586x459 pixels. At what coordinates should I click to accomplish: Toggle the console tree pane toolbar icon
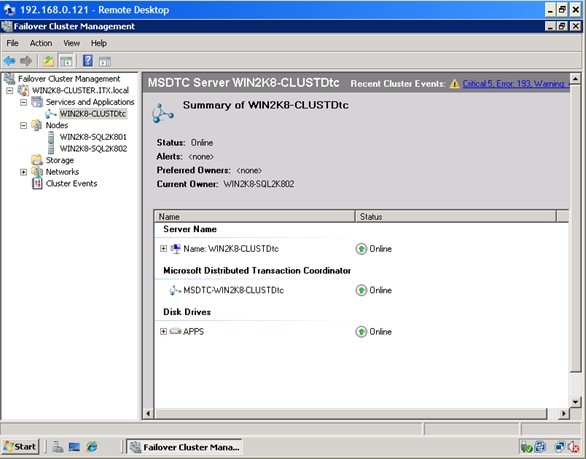pyautogui.click(x=66, y=61)
